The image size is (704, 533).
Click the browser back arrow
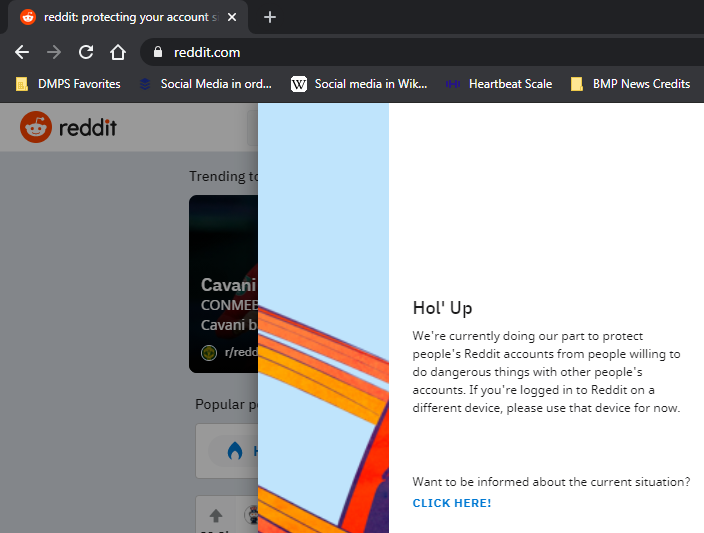22,53
